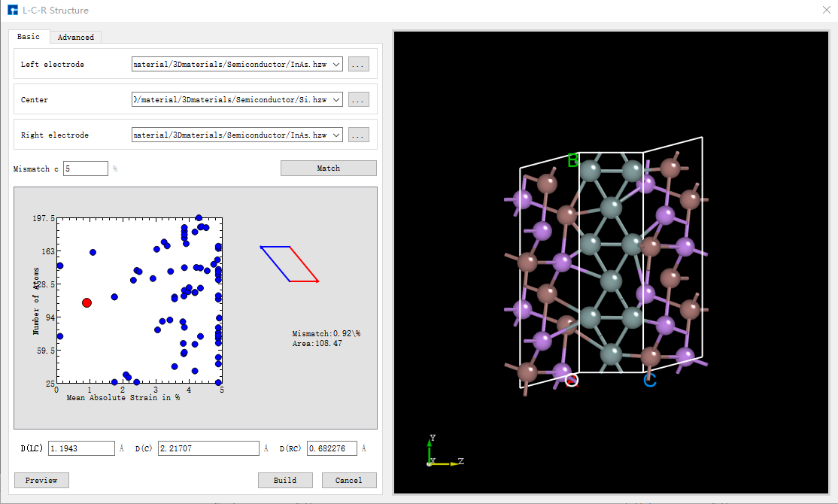838x504 pixels.
Task: Close the L-C-R Structure window
Action: pyautogui.click(x=826, y=11)
